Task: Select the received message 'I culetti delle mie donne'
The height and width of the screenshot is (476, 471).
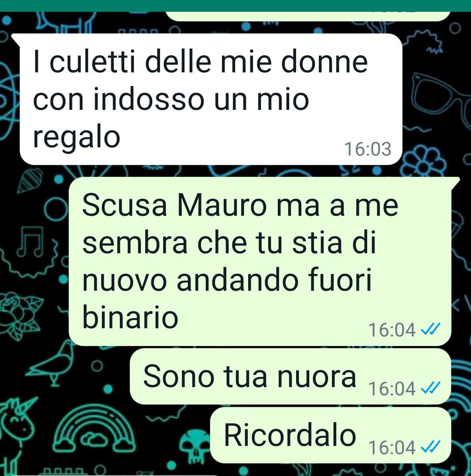Action: [x=211, y=99]
